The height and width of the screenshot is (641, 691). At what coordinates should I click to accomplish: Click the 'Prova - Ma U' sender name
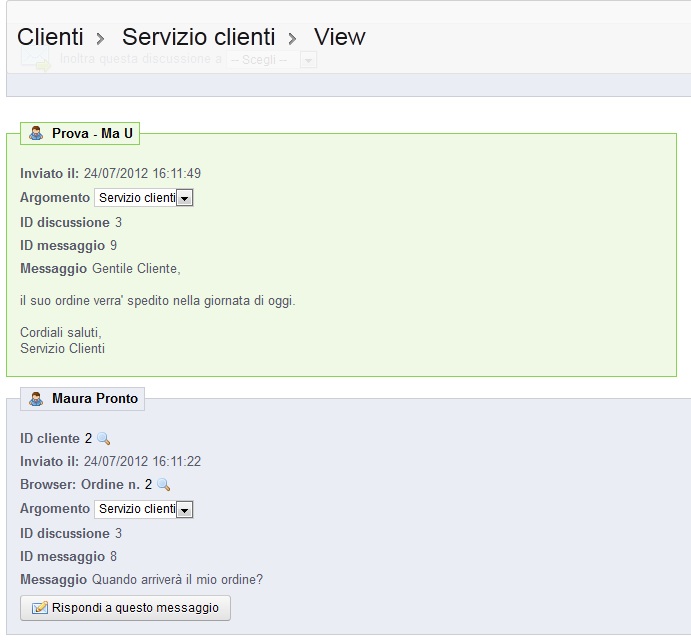[x=92, y=133]
